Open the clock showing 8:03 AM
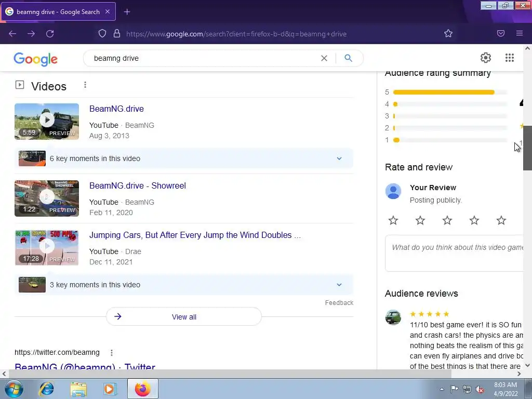Viewport: 532px width, 399px height. click(x=506, y=389)
